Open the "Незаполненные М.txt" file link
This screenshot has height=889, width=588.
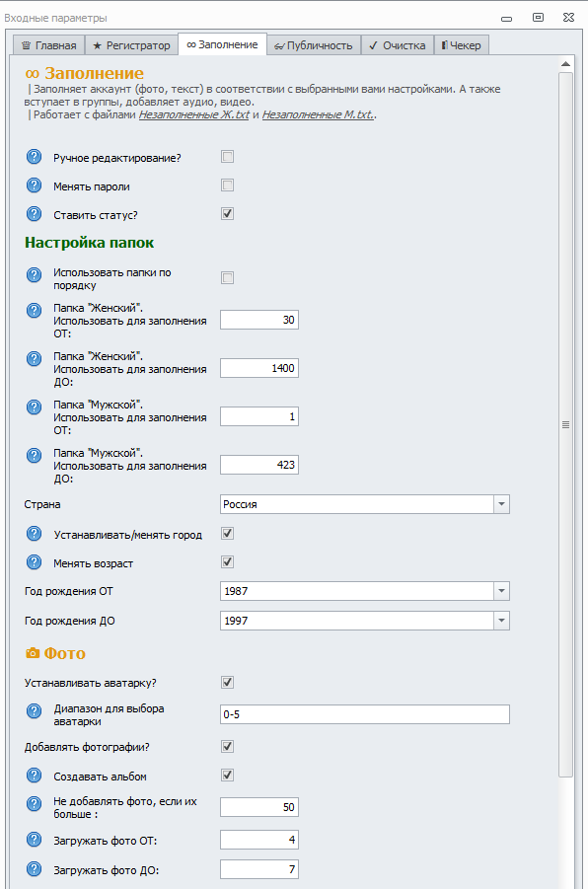pyautogui.click(x=318, y=114)
